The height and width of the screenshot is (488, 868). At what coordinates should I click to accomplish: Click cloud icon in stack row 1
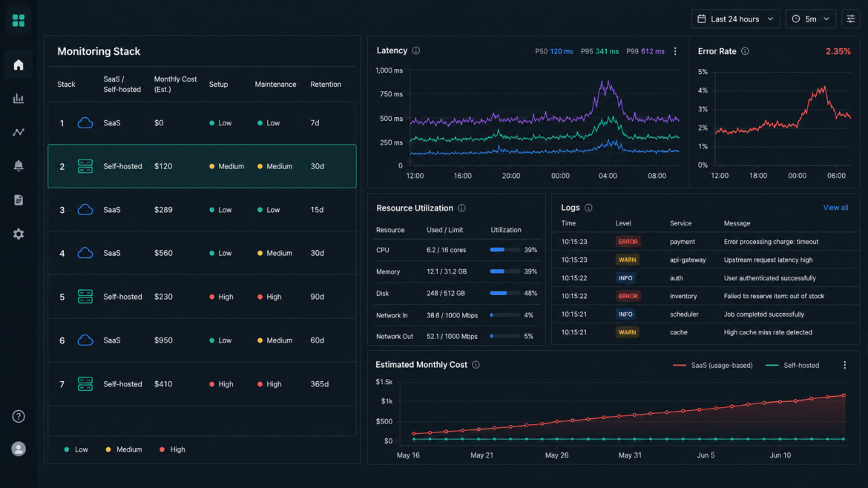(x=85, y=123)
